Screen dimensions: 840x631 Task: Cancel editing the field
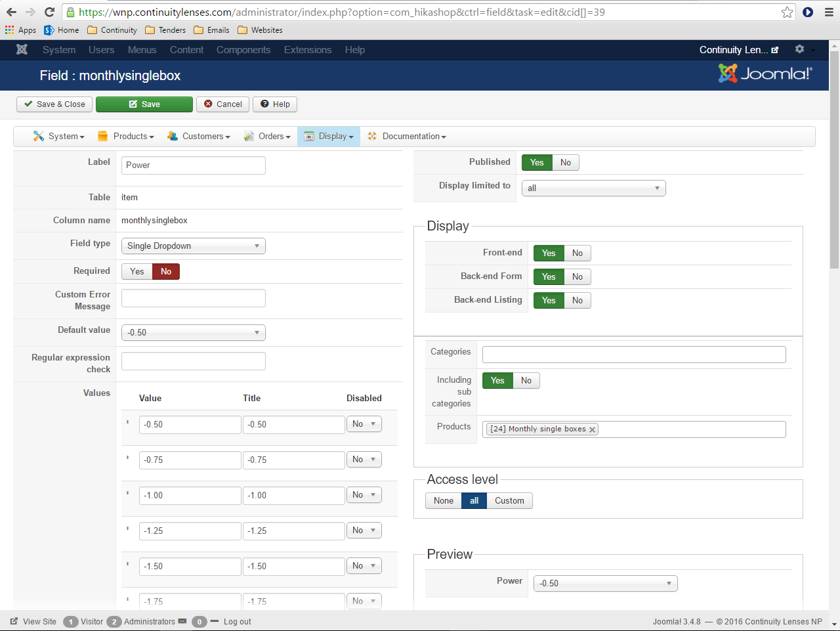click(222, 104)
